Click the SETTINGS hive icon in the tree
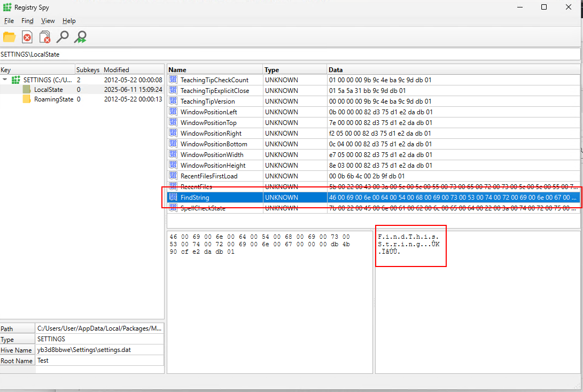This screenshot has height=392, width=583. click(15, 80)
